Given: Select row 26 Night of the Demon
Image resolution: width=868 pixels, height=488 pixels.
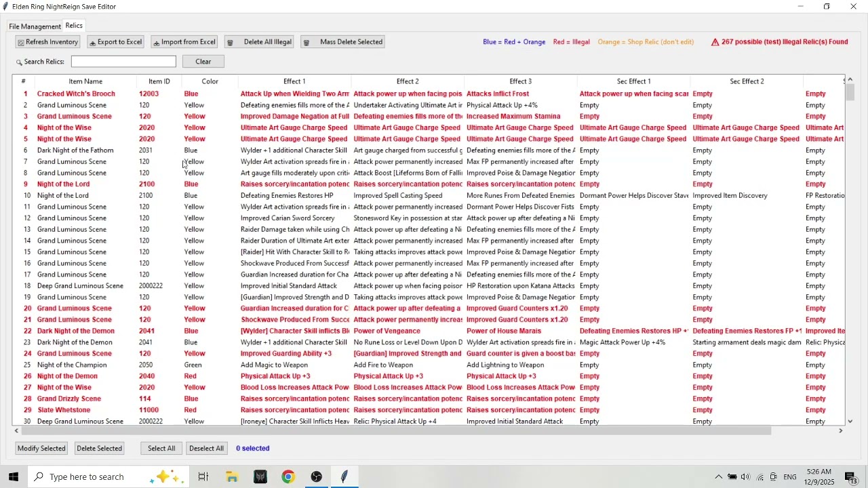Looking at the screenshot, I should pyautogui.click(x=429, y=377).
